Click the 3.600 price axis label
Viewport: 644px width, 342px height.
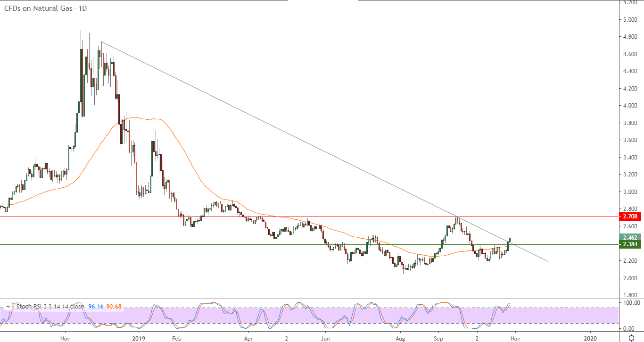point(630,140)
